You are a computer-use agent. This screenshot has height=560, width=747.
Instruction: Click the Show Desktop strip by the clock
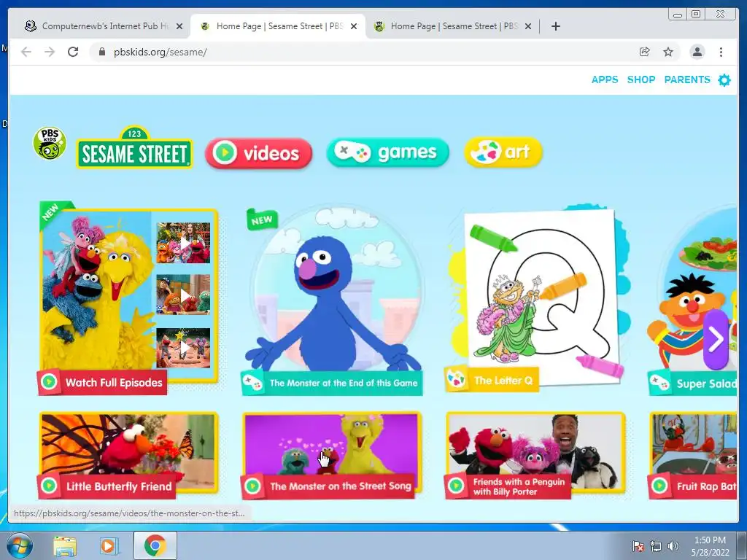click(742, 546)
